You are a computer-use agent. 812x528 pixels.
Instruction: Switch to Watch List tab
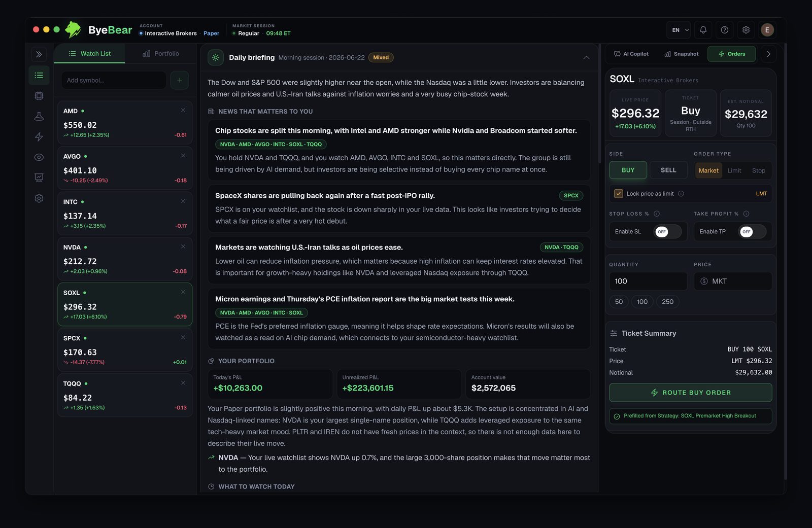(x=89, y=53)
